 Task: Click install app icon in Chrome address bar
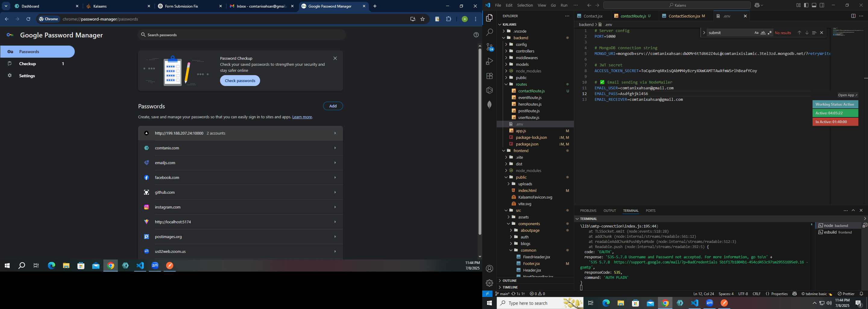click(412, 19)
